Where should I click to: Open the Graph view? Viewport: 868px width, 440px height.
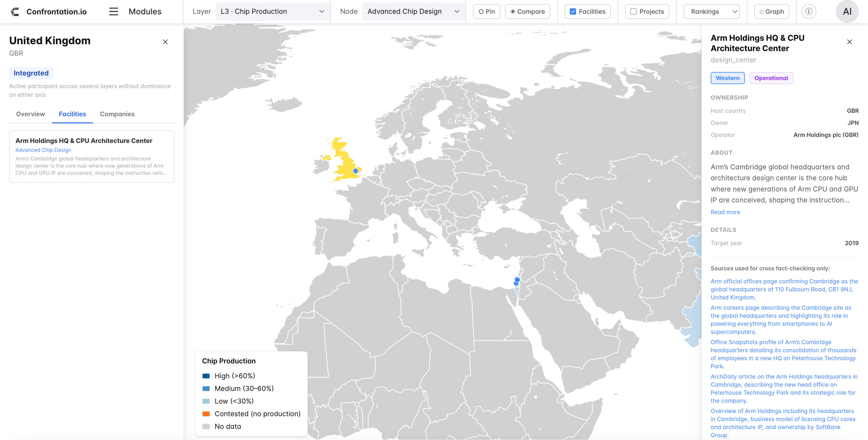click(x=771, y=11)
